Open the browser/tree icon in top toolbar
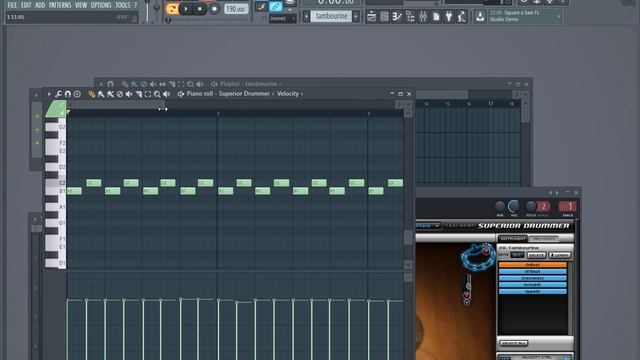 [x=410, y=16]
